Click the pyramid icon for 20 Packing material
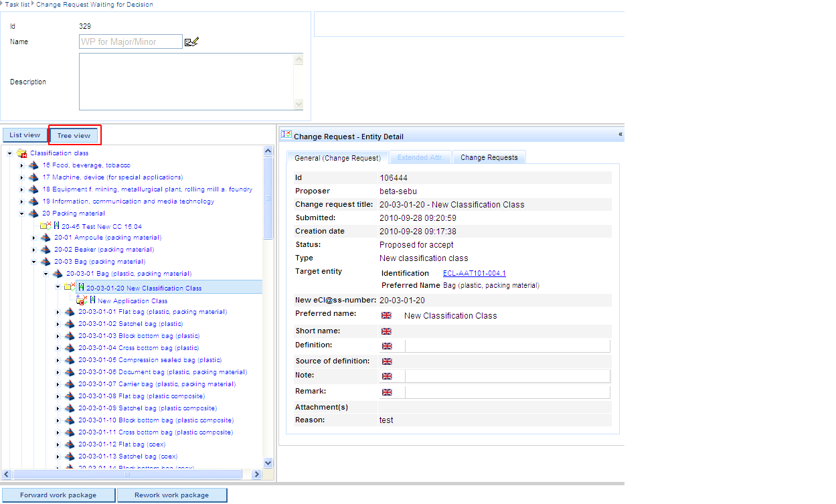Image resolution: width=836 pixels, height=504 pixels. (x=33, y=214)
